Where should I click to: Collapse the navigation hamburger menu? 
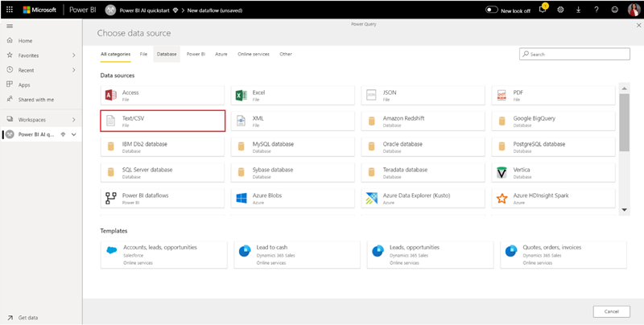pyautogui.click(x=10, y=27)
